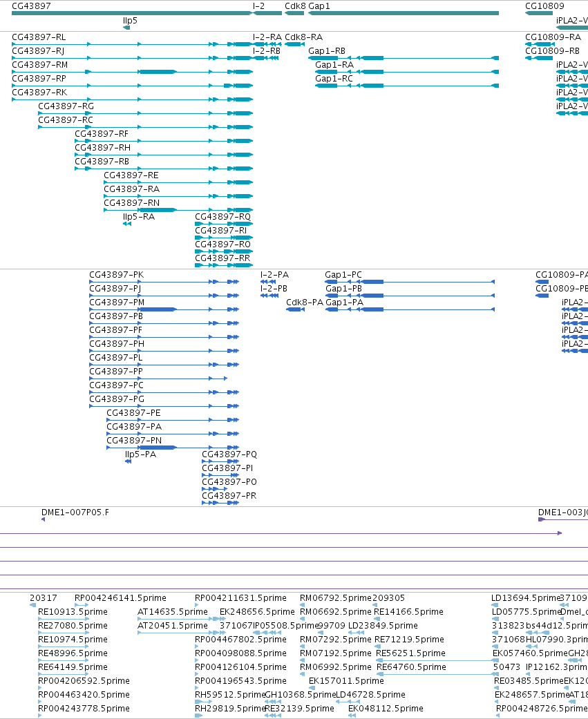Image resolution: width=588 pixels, height=719 pixels.
Task: Click protein CG43897-PP label
Action: click(117, 371)
